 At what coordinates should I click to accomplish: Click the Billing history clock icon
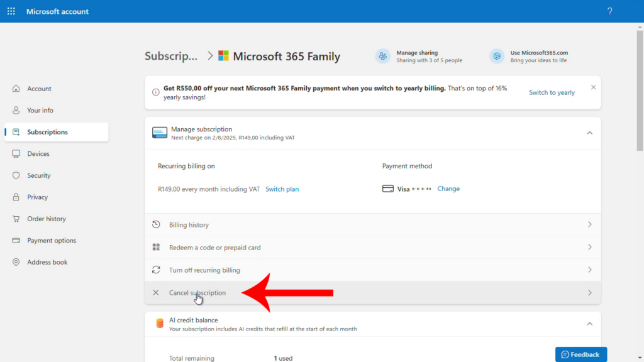[157, 224]
